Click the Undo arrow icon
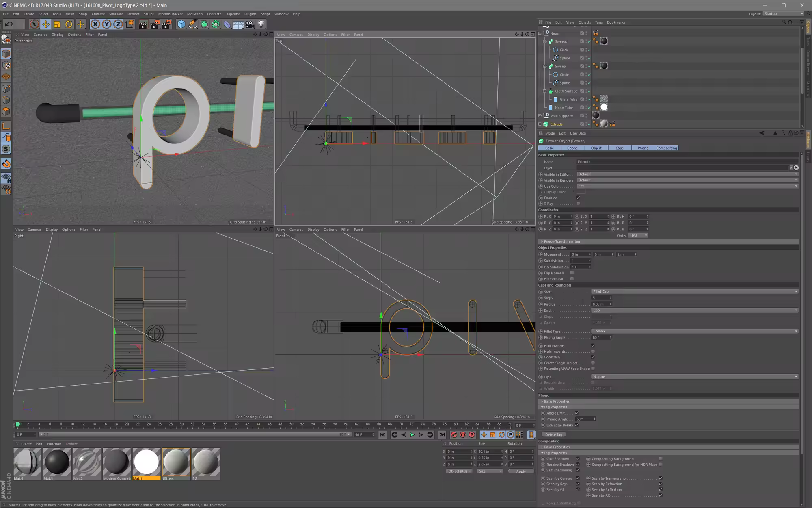This screenshot has width=812, height=508. pyautogui.click(x=9, y=24)
